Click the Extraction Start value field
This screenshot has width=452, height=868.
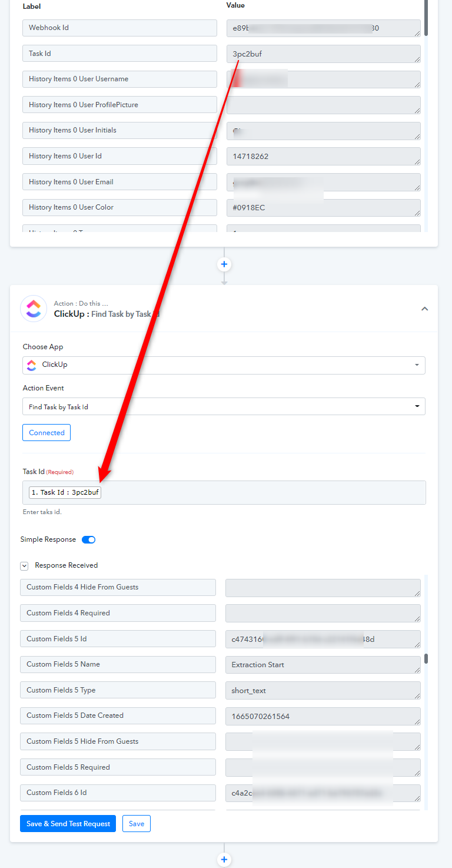pos(323,665)
